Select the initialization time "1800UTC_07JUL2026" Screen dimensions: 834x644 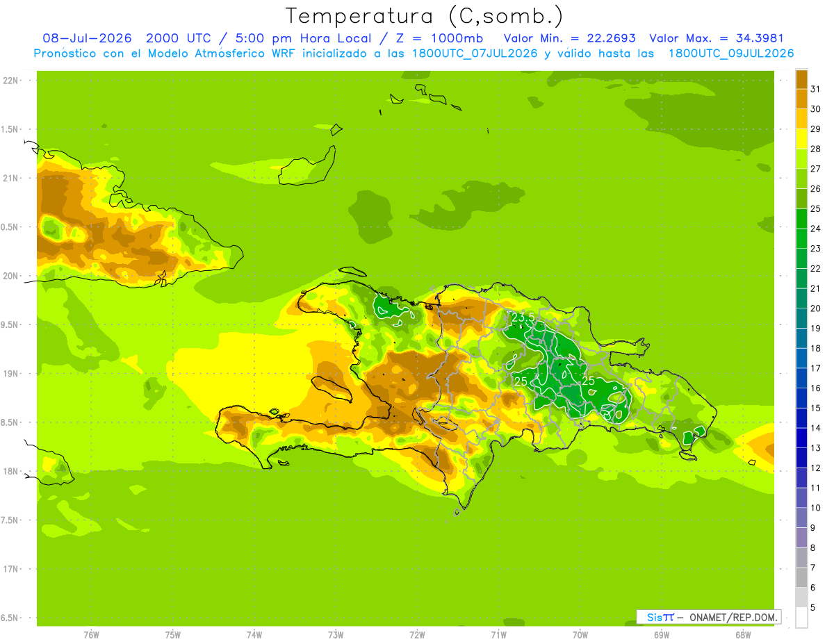[472, 53]
